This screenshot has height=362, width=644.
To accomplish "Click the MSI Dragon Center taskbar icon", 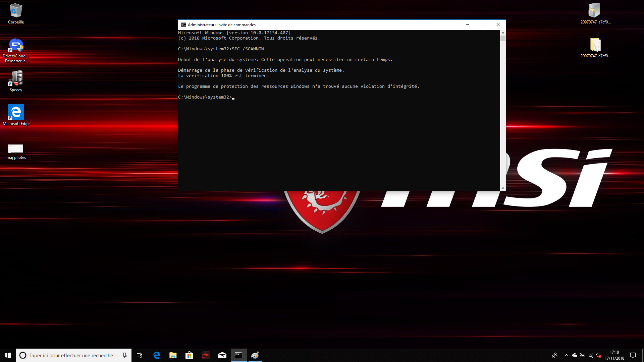I will 206,355.
